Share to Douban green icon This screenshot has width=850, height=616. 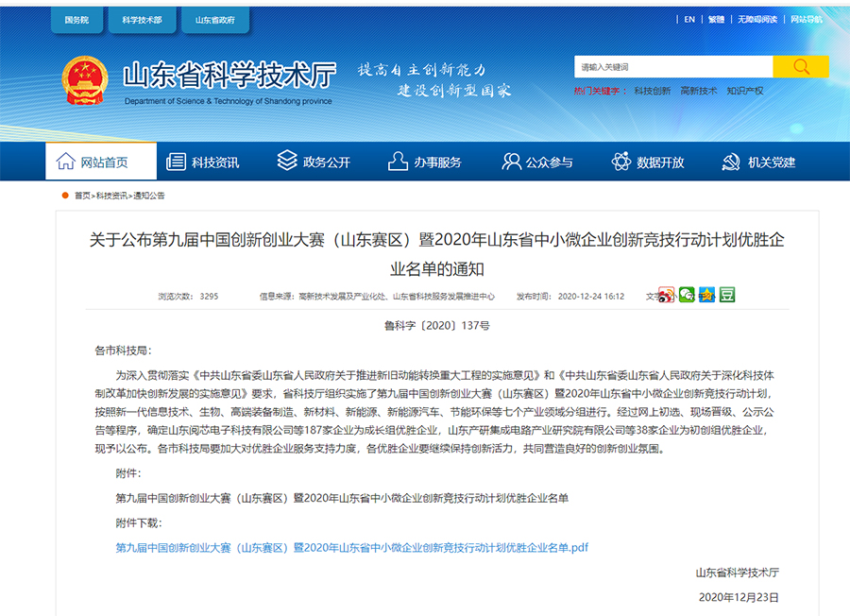point(726,295)
